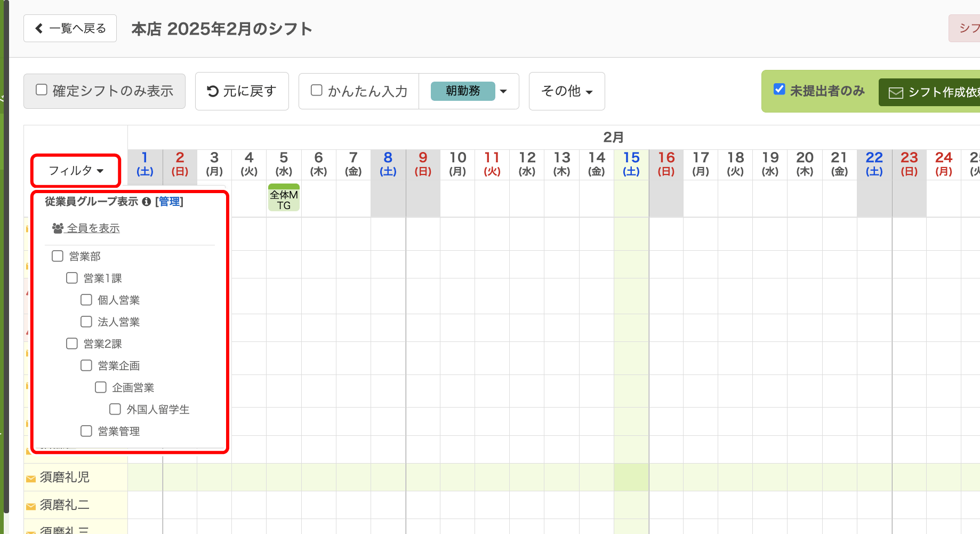Click the 元に戻す undo button
Viewport: 980px width, 534px height.
242,91
